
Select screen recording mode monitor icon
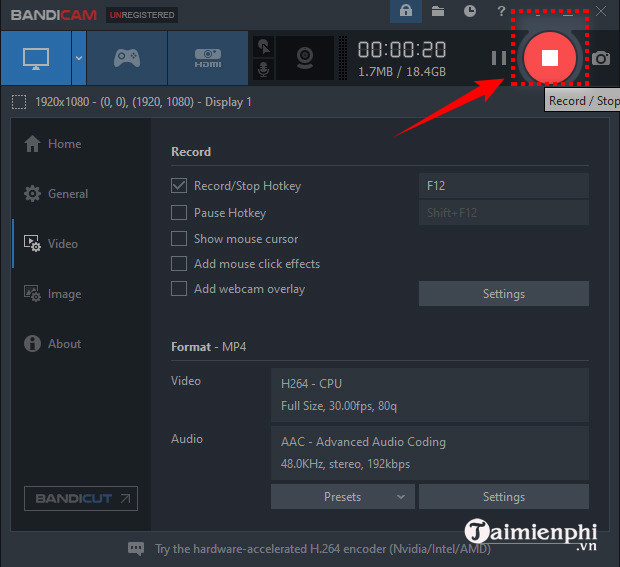36,58
